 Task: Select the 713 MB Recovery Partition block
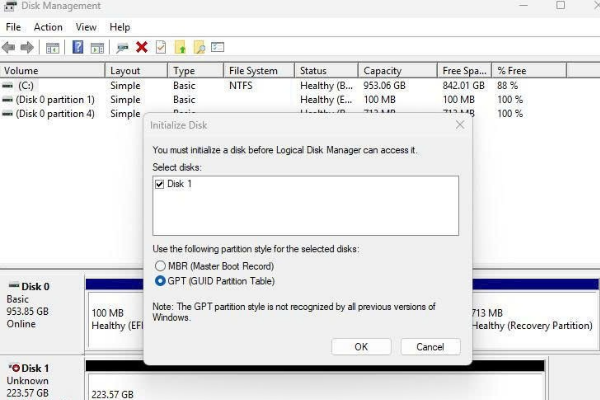tap(535, 320)
